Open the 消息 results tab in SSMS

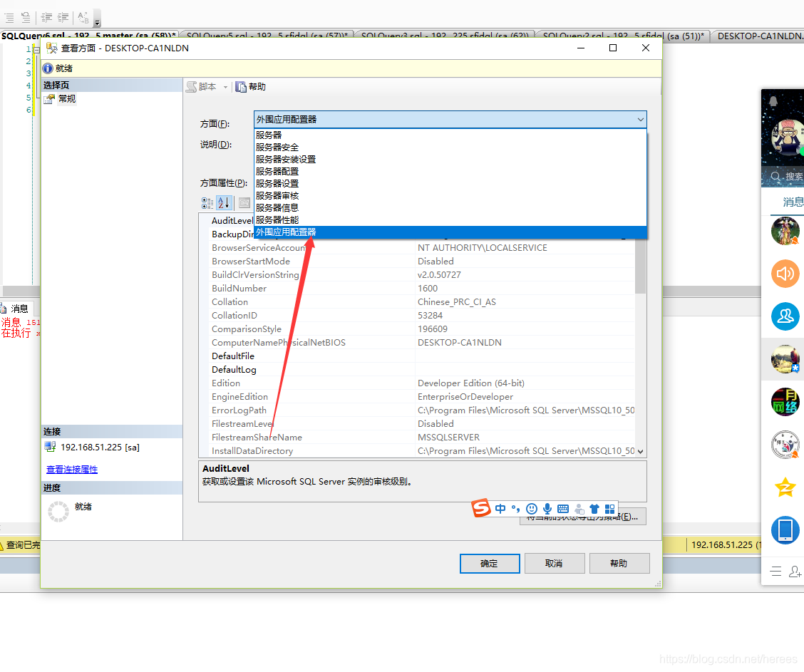coord(16,309)
